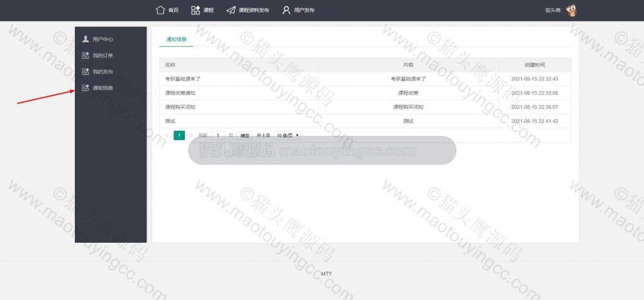Click 测试 in the 内容 column
This screenshot has width=644, height=300.
tap(408, 121)
